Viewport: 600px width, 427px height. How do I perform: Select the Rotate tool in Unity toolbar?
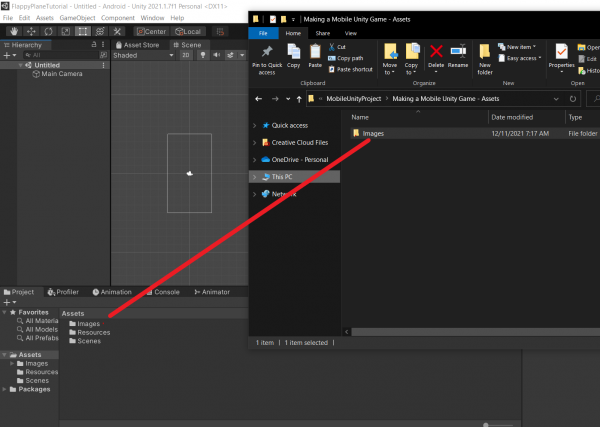[48, 31]
